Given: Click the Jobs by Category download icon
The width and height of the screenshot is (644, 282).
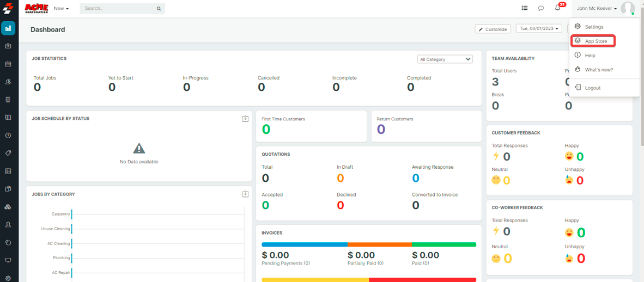Looking at the screenshot, I should (245, 194).
